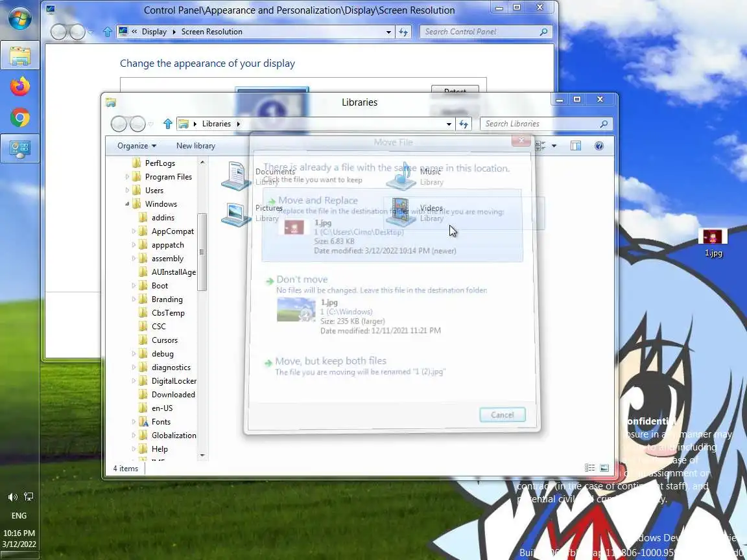Click Cancel in Move File dialog
747x560 pixels.
[x=502, y=415]
